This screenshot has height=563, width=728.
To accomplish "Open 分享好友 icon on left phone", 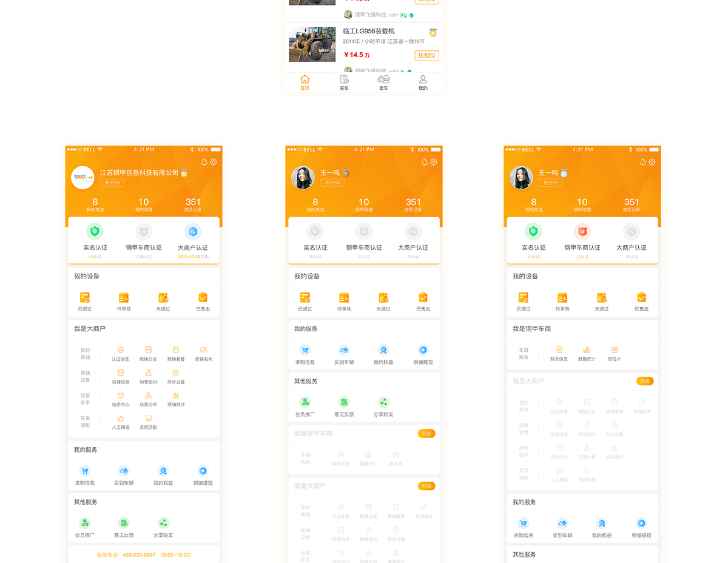I will point(163,523).
